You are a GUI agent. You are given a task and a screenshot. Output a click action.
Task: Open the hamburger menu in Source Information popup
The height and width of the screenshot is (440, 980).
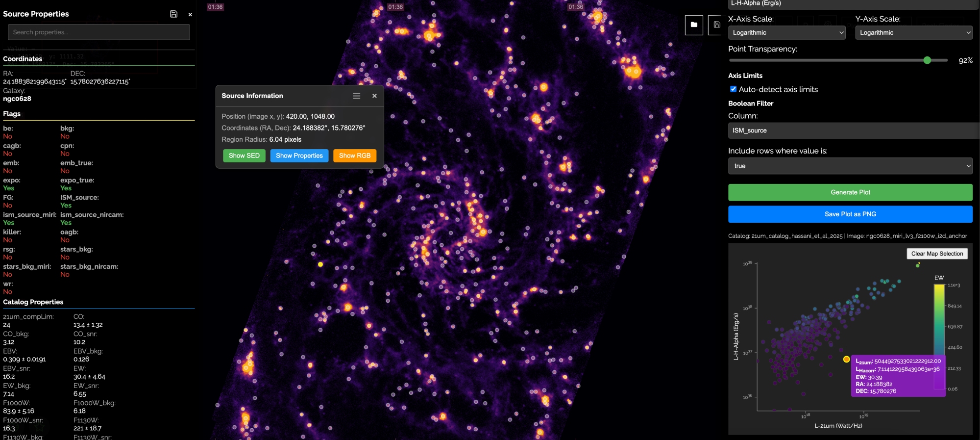click(357, 96)
